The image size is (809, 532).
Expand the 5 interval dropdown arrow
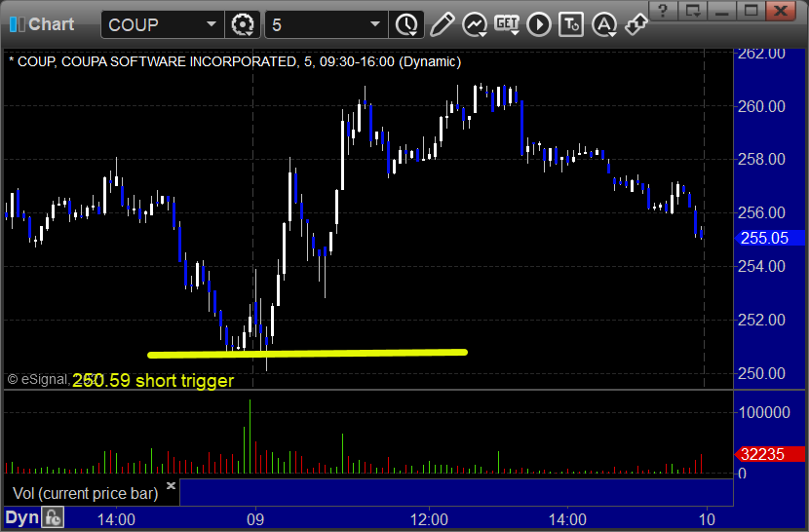click(x=375, y=24)
